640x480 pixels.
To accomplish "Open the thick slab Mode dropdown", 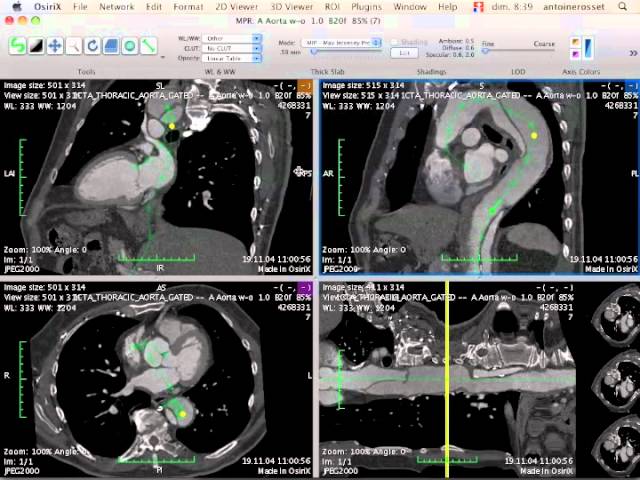I will pos(342,42).
